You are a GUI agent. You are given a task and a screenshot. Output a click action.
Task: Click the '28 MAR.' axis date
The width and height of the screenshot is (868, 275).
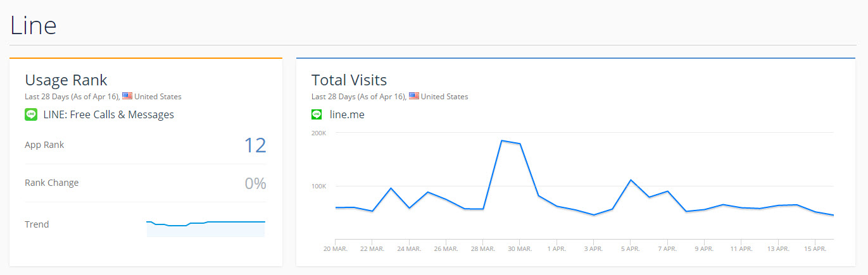pos(483,249)
